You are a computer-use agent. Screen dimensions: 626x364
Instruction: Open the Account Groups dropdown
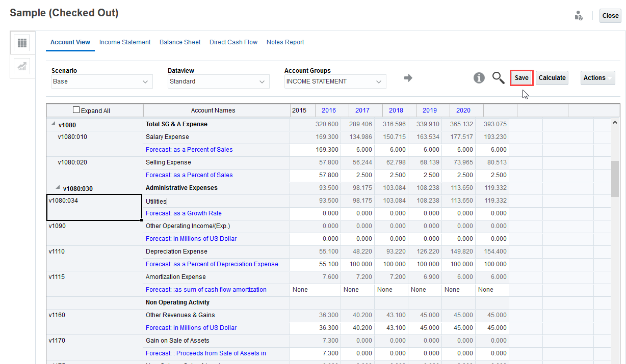point(335,81)
